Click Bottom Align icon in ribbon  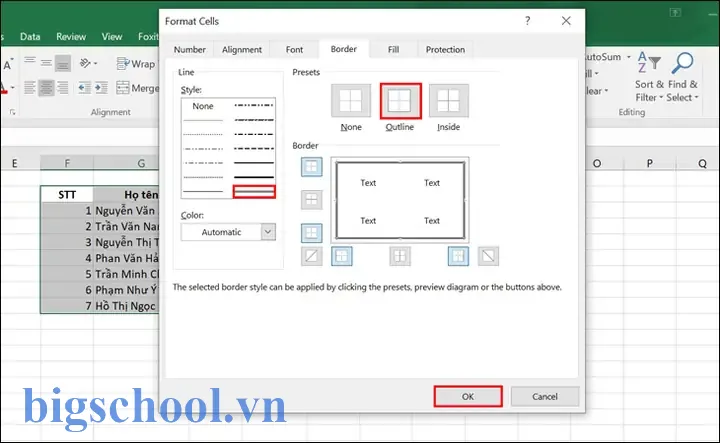point(63,63)
